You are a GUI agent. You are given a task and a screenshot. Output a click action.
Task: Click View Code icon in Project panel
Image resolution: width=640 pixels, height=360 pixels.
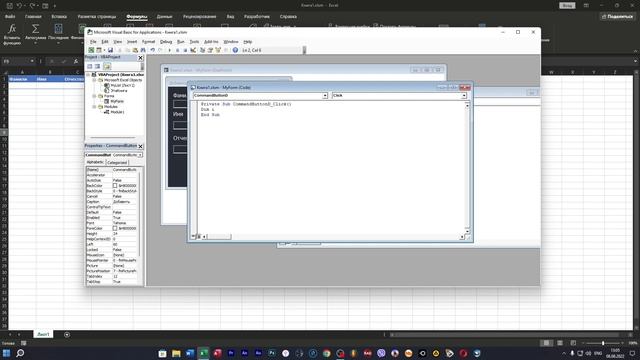pyautogui.click(x=90, y=66)
